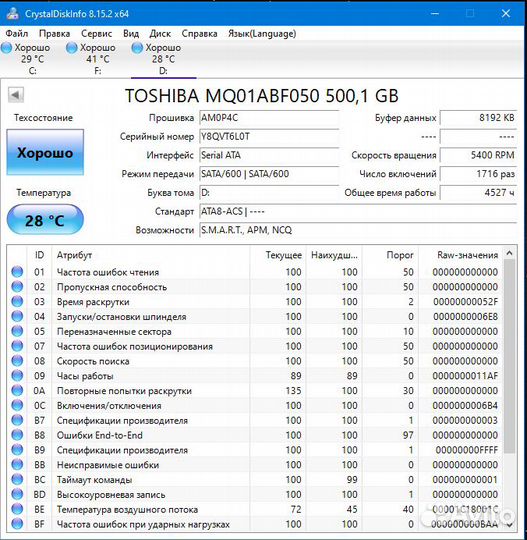Open the Язык(Language) menu
527x540 pixels.
pos(262,33)
